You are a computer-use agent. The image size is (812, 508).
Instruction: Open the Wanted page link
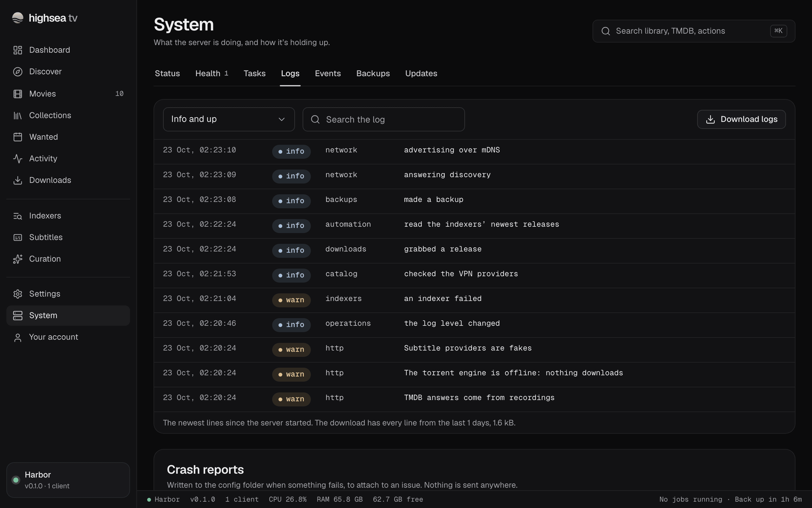(x=68, y=137)
